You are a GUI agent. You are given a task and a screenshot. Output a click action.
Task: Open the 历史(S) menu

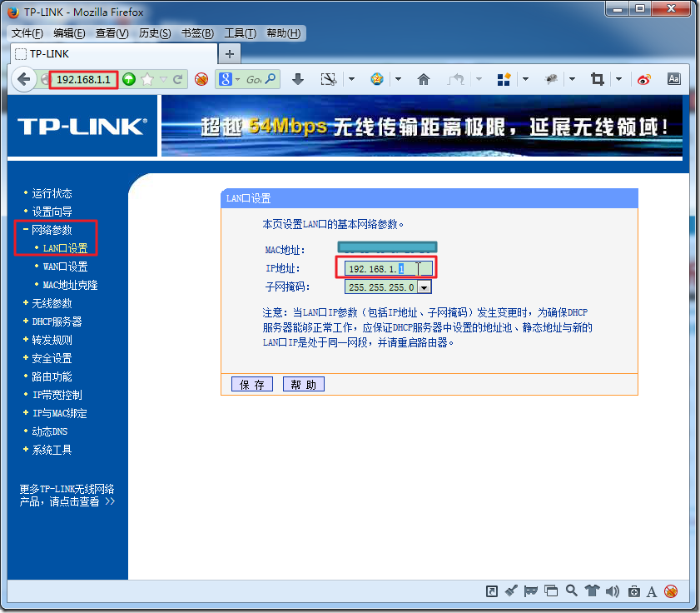(155, 33)
